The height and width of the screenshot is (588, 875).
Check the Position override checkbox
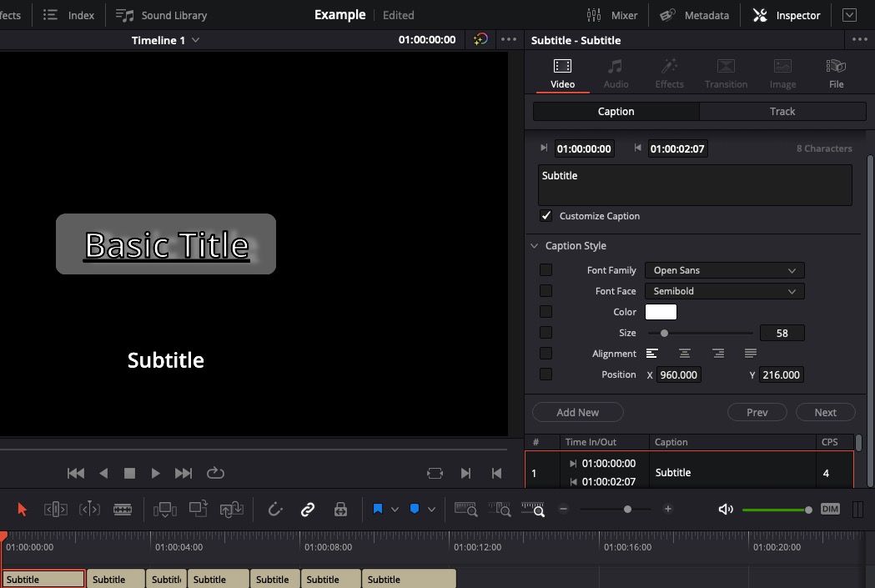coord(546,374)
